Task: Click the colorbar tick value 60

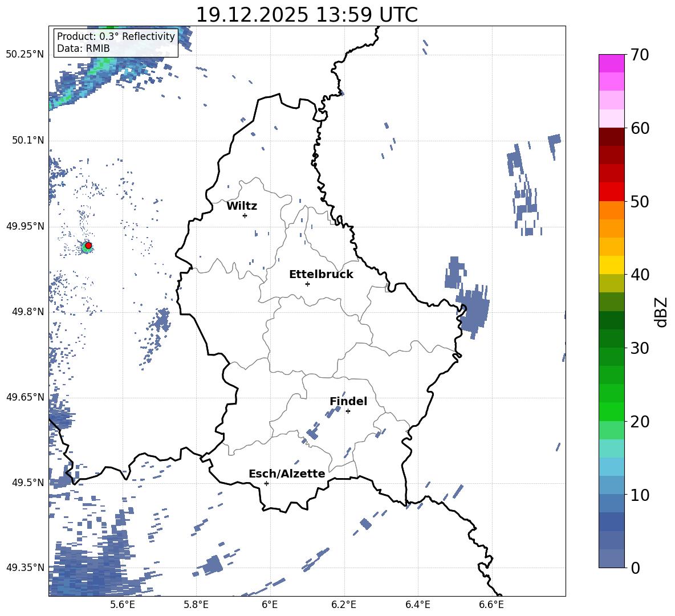Action: (640, 128)
